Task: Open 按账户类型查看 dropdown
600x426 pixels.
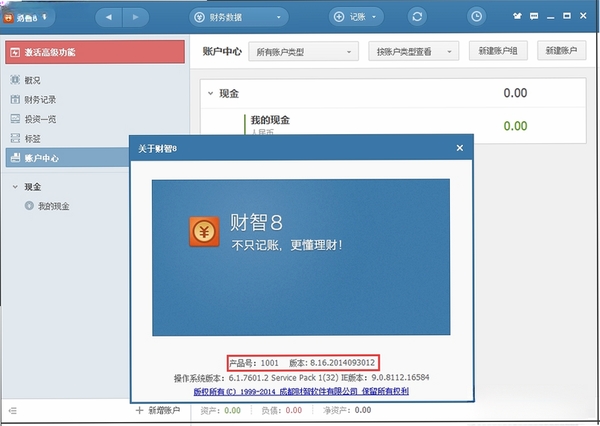Action: (414, 51)
